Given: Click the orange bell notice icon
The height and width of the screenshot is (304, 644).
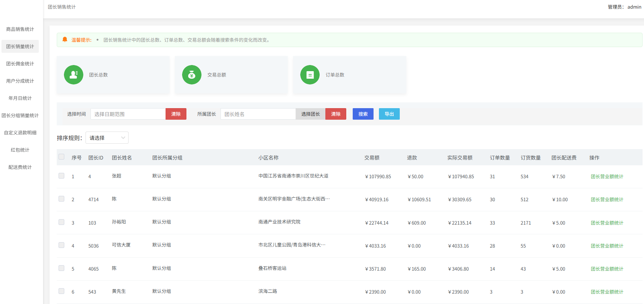Looking at the screenshot, I should pyautogui.click(x=65, y=40).
